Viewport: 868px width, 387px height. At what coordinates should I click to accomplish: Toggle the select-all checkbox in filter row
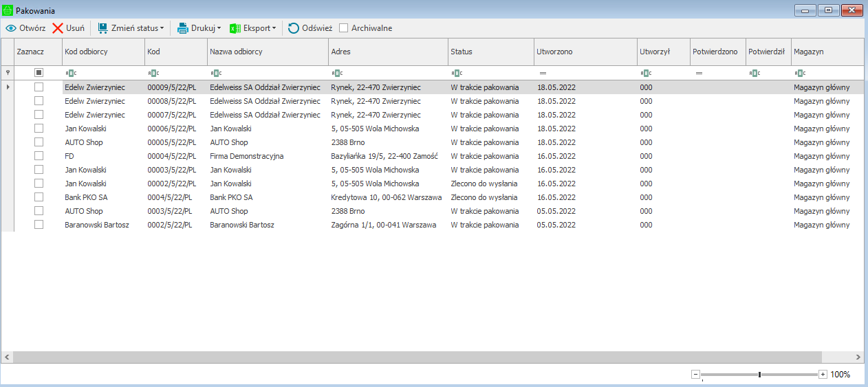(x=39, y=72)
